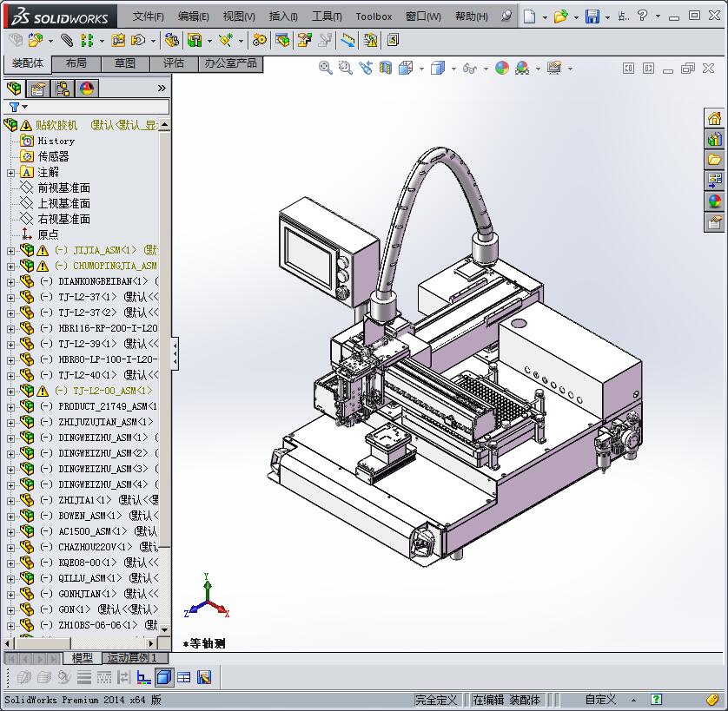728x711 pixels.
Task: Click the SolidWorks Resources home icon
Action: click(x=714, y=119)
